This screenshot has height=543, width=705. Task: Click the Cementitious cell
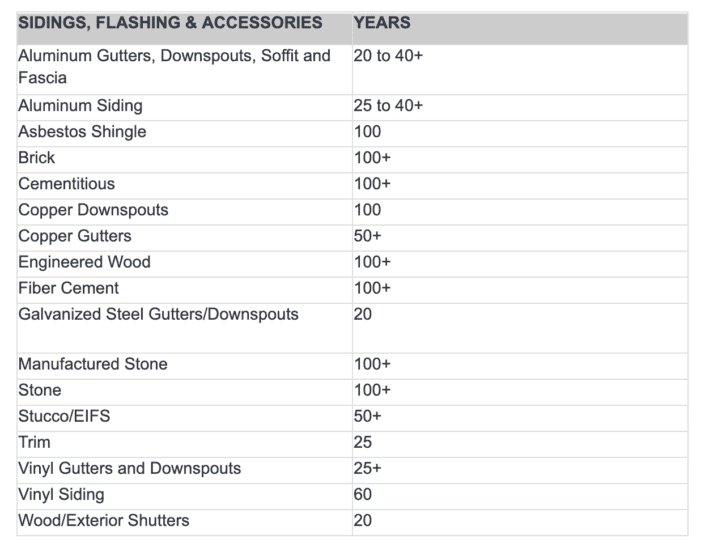(66, 184)
